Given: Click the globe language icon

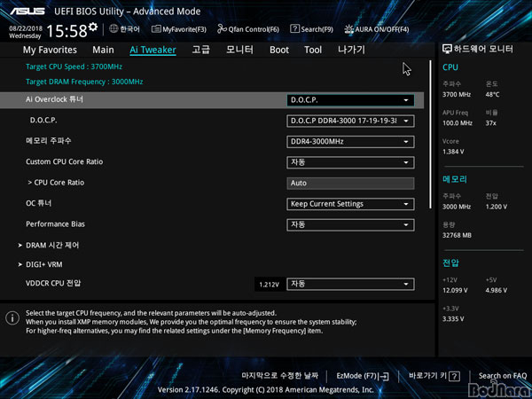Looking at the screenshot, I should pos(113,29).
